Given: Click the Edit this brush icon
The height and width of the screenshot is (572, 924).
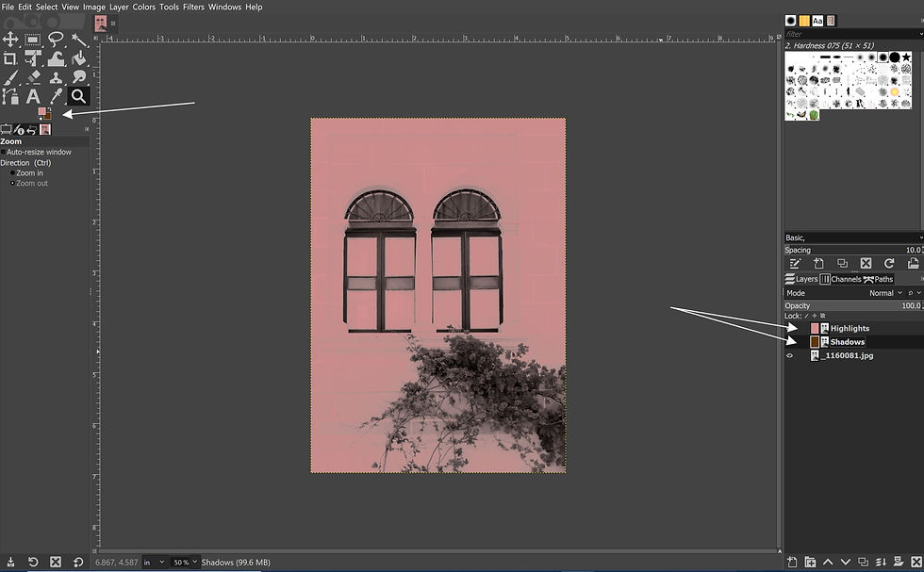Looking at the screenshot, I should 795,263.
